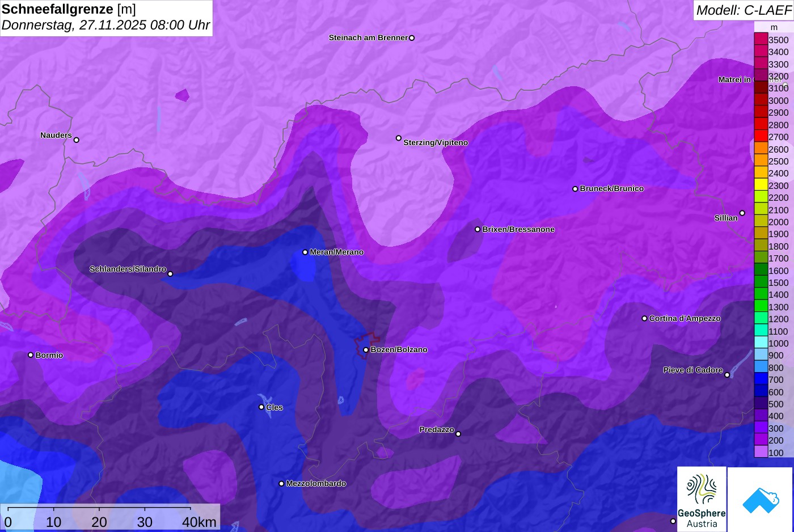Click the 40km scale bar label
The width and height of the screenshot is (794, 532).
pyautogui.click(x=199, y=522)
